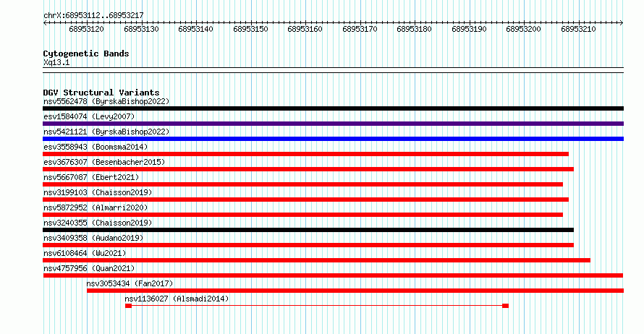
Task: Click ruler position 68953170
Action: [x=360, y=29]
